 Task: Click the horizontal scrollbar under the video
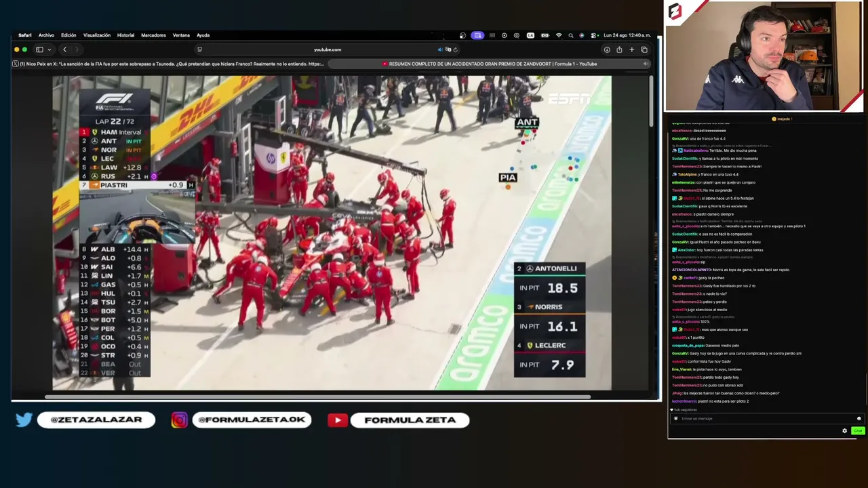(x=317, y=396)
